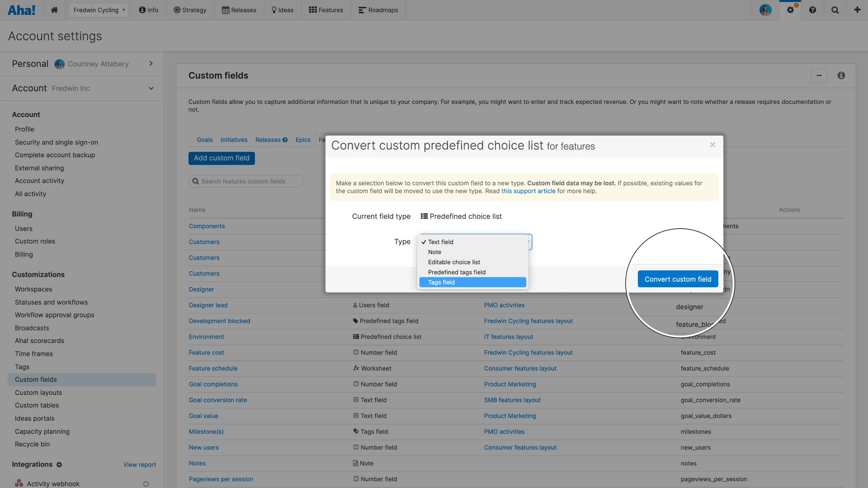Click the plus add icon in top bar
Image resolution: width=868 pixels, height=488 pixels.
tap(857, 10)
